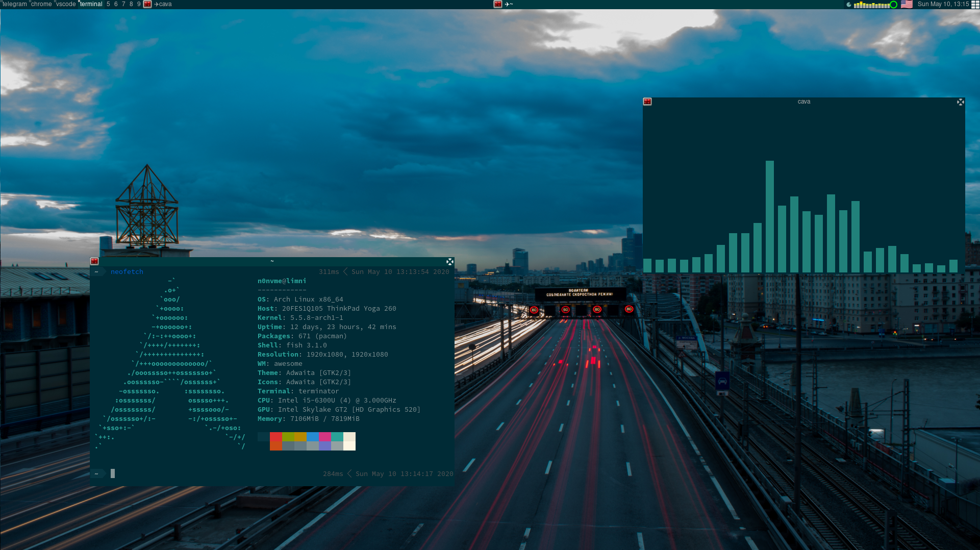The width and height of the screenshot is (980, 550).
Task: Click the pie-chart indicator in the system tray
Action: (x=849, y=5)
